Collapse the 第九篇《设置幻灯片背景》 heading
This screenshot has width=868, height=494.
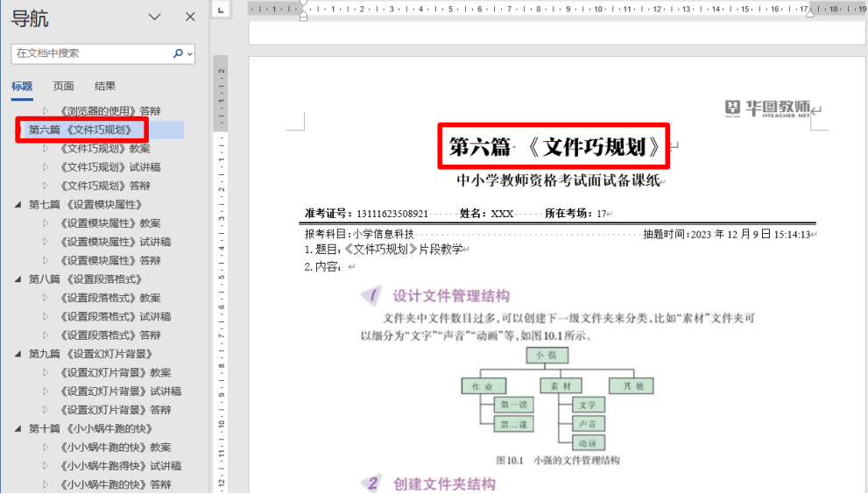18,355
